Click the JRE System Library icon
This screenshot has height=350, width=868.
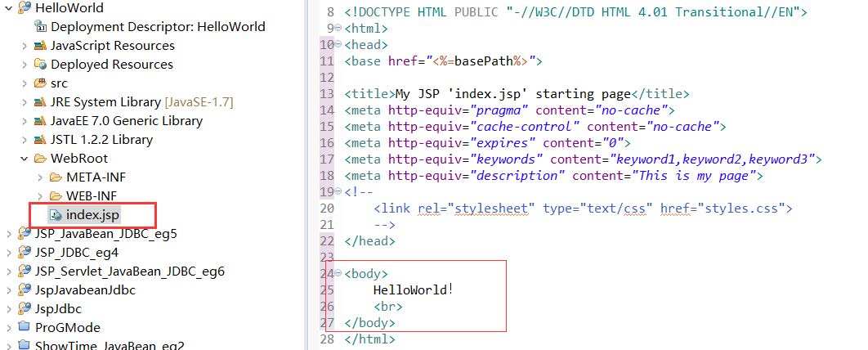[x=40, y=102]
